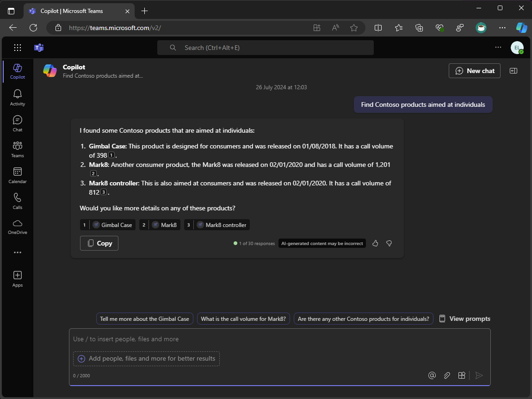
Task: Insert a mention with the @ icon
Action: pos(432,375)
